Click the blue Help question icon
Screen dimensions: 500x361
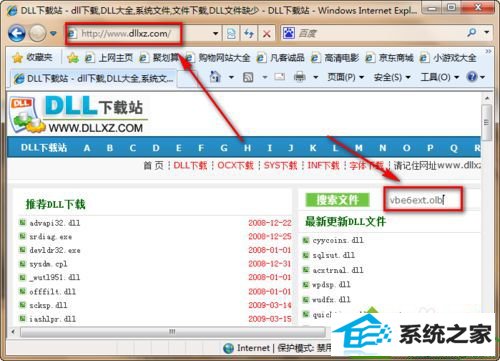[472, 77]
